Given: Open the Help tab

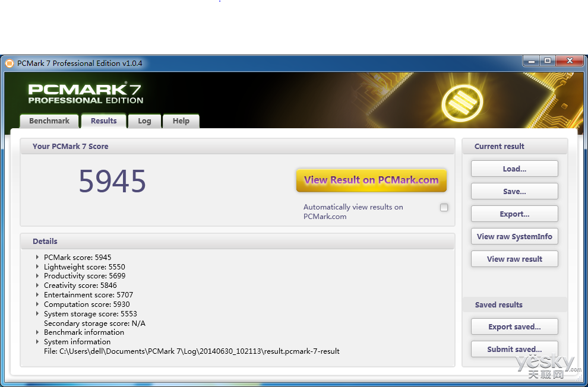Looking at the screenshot, I should coord(181,121).
